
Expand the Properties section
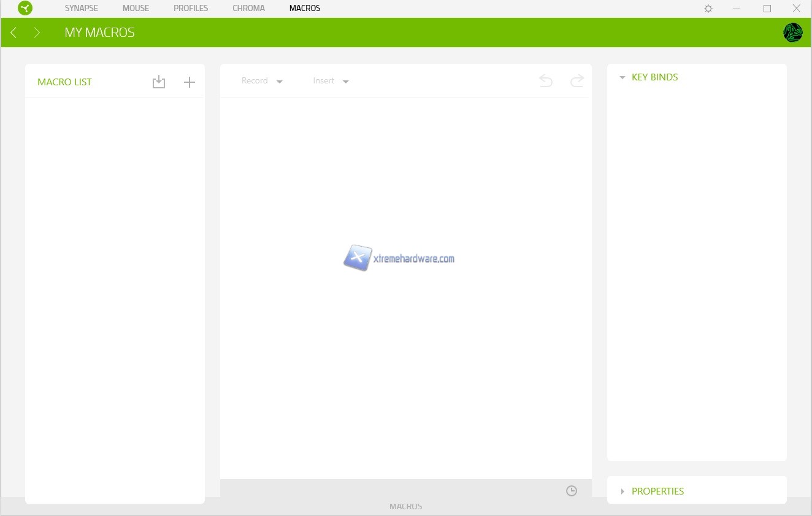click(622, 491)
